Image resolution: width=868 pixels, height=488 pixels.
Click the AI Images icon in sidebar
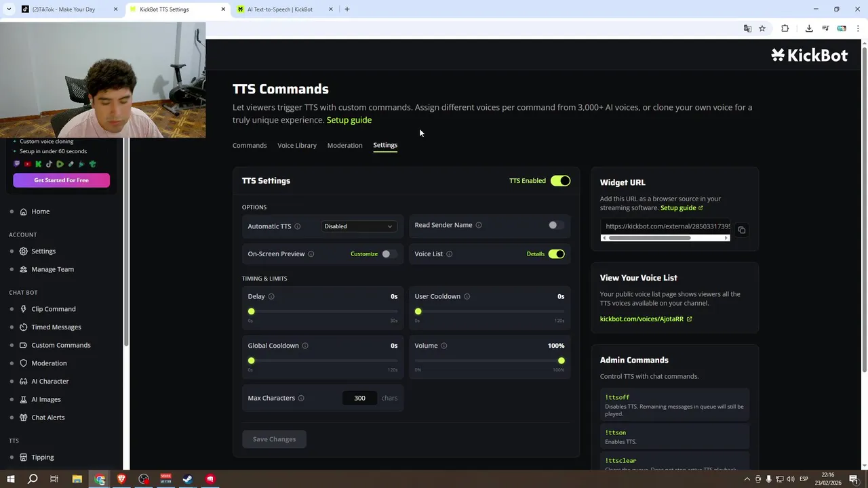click(24, 399)
